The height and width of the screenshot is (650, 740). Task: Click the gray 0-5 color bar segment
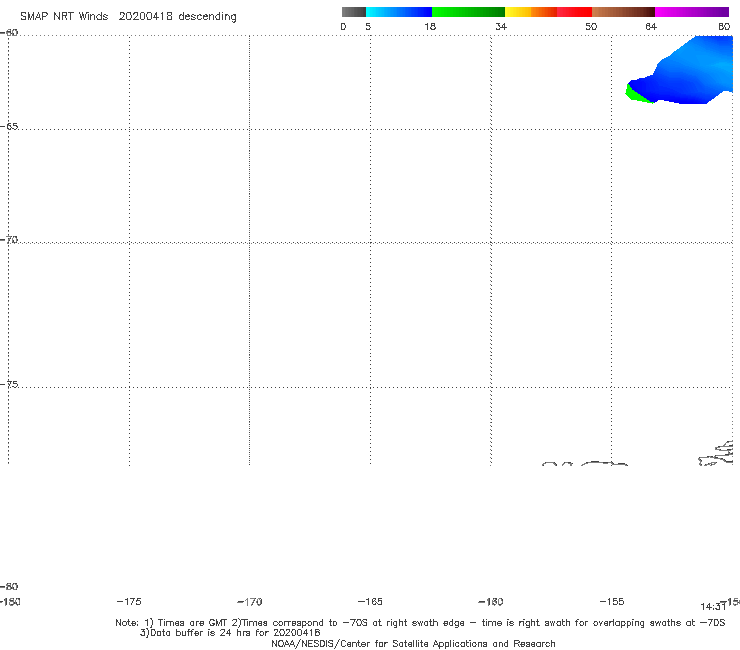[x=354, y=12]
